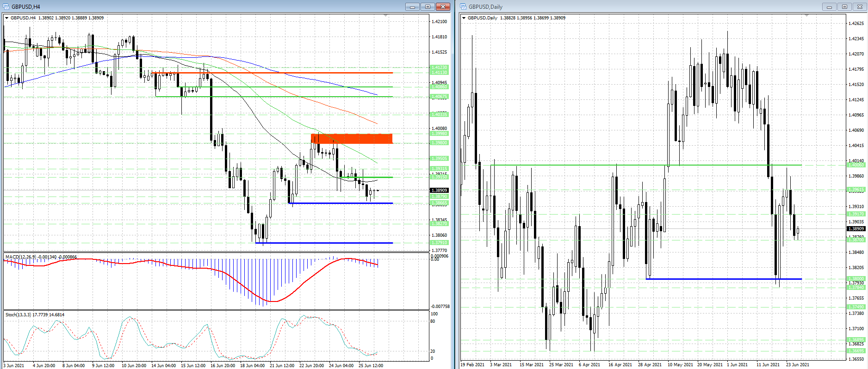Click the 1.40335 level label on H4 price axis

click(x=439, y=114)
